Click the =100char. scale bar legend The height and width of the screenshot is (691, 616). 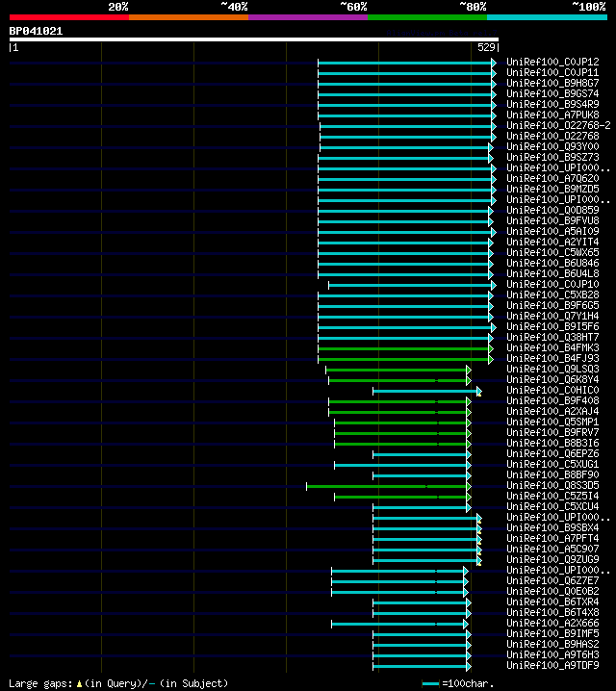[458, 684]
